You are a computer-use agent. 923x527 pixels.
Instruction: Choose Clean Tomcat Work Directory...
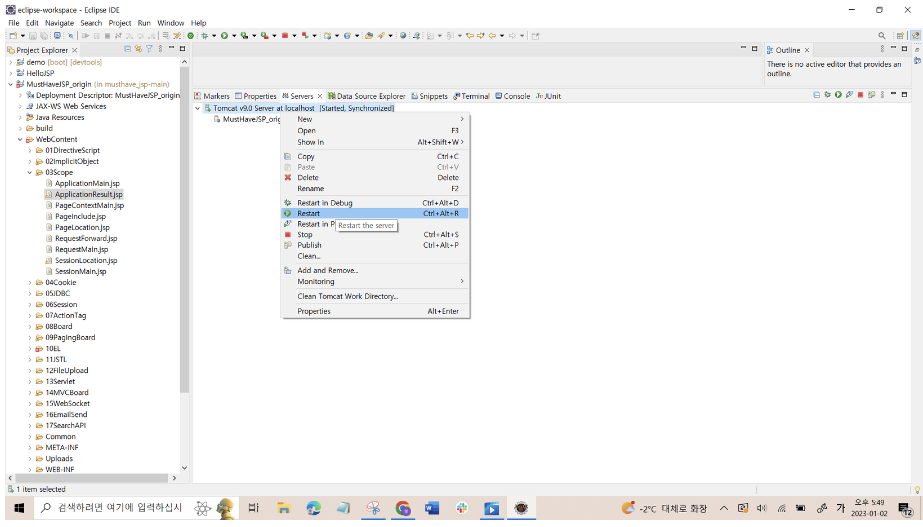[375, 297]
